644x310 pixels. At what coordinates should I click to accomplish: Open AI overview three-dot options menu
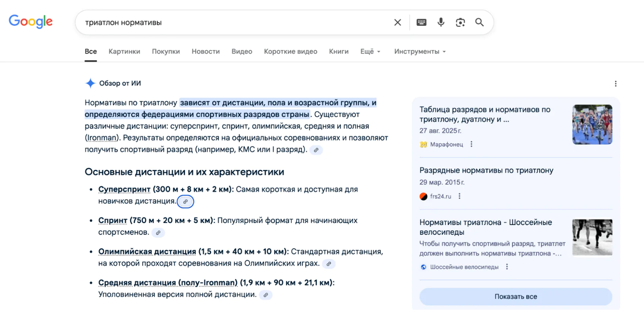615,84
